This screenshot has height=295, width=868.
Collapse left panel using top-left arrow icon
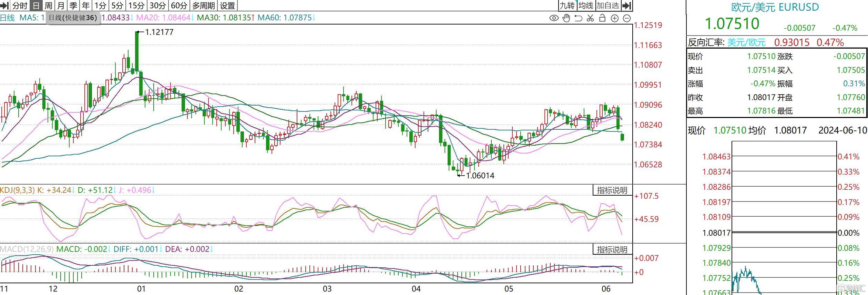click(5, 6)
